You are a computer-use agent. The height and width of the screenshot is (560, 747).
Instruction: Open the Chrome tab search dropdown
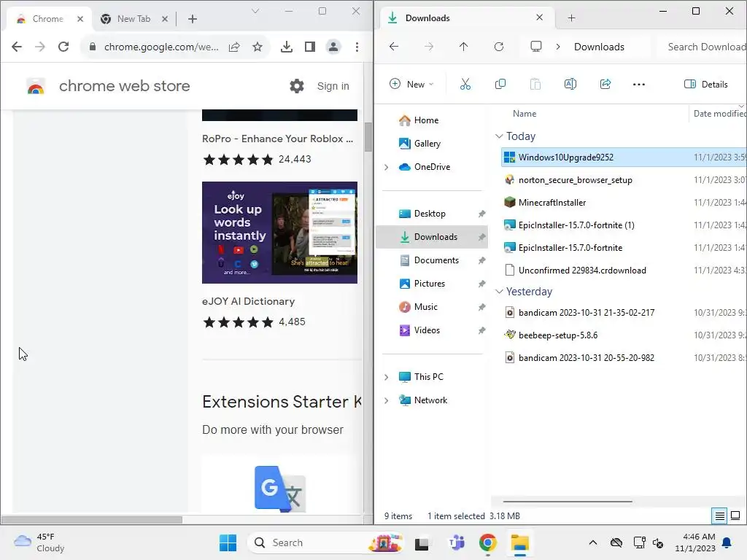coord(255,11)
